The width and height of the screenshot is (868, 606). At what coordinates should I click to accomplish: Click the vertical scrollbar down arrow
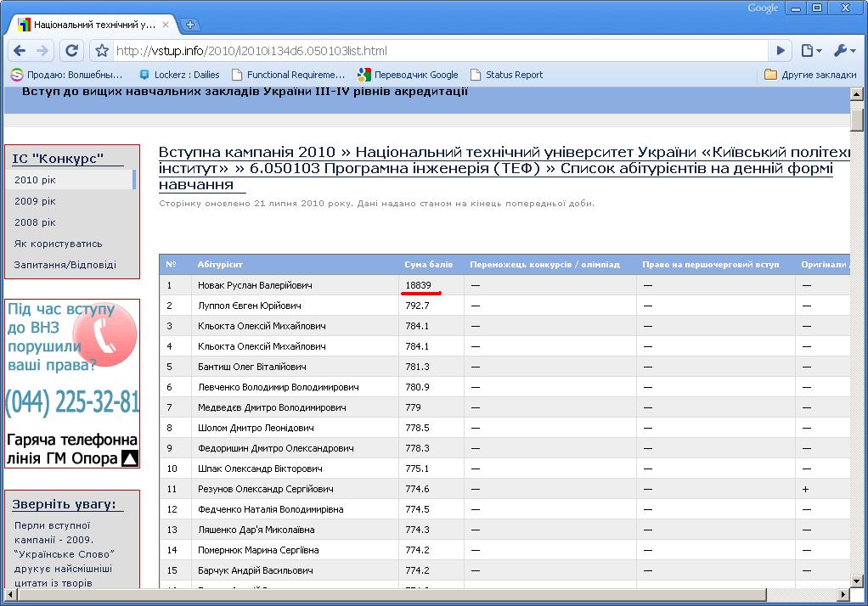857,580
